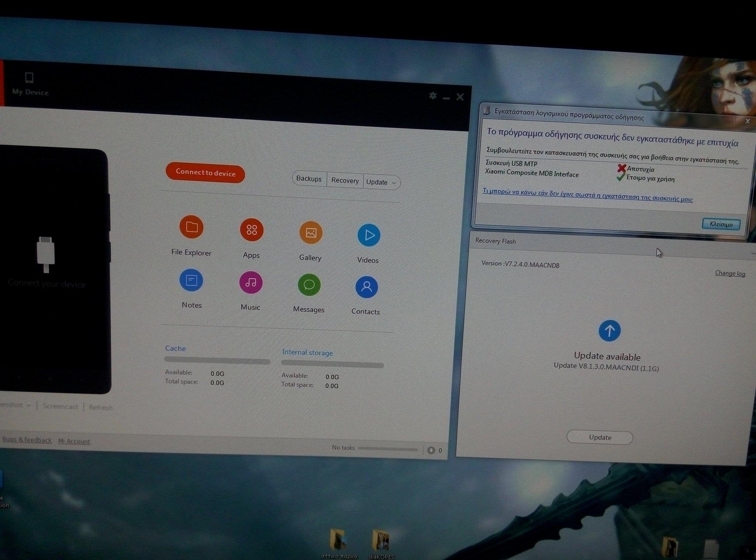Open the downloads counter icon
This screenshot has height=560, width=756.
click(431, 450)
